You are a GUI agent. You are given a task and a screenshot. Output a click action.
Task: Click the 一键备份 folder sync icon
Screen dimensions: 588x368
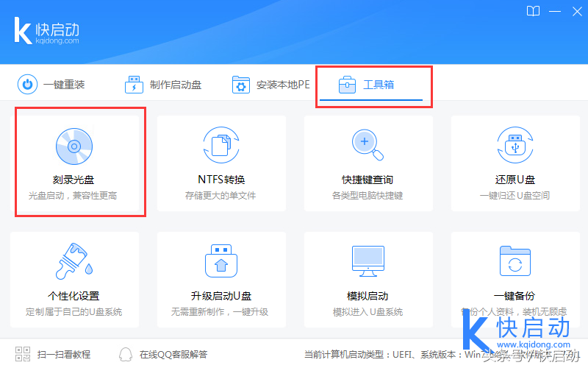[x=515, y=261]
